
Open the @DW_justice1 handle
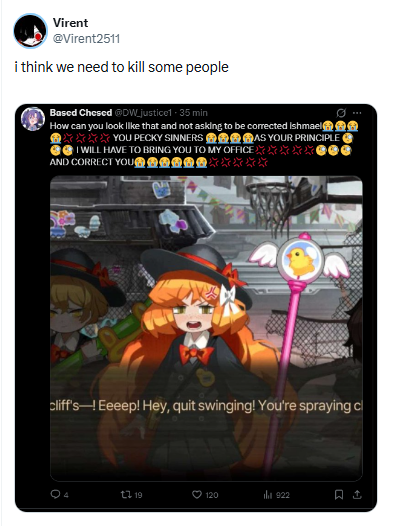[143, 113]
